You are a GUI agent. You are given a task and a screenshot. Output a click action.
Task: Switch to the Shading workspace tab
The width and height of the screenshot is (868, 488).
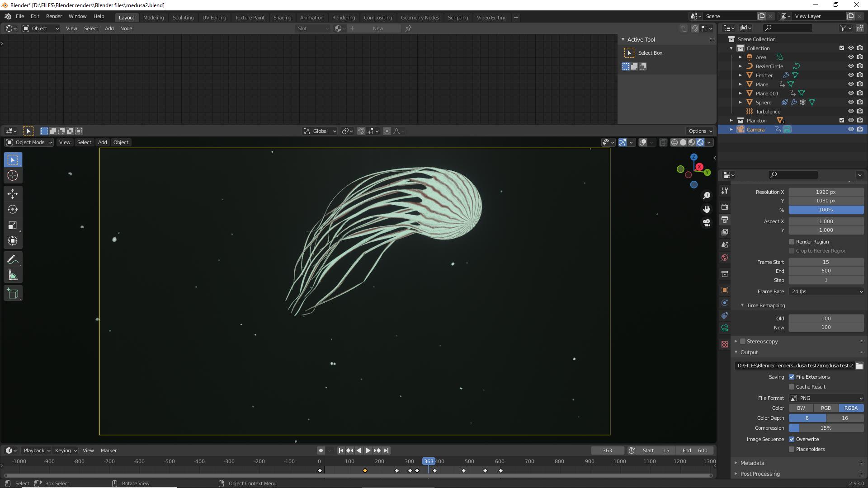coord(282,17)
